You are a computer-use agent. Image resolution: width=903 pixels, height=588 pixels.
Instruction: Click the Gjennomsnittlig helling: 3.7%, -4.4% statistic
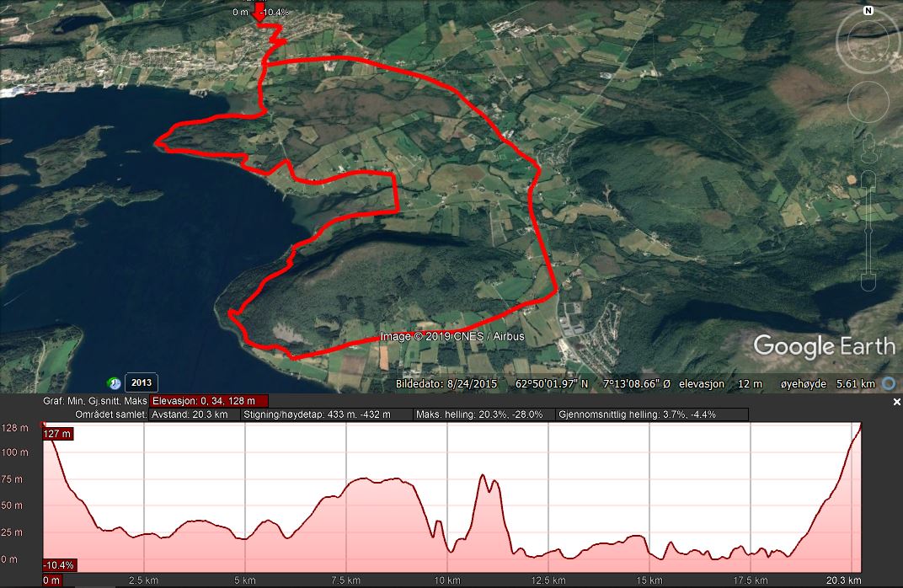[x=653, y=414]
